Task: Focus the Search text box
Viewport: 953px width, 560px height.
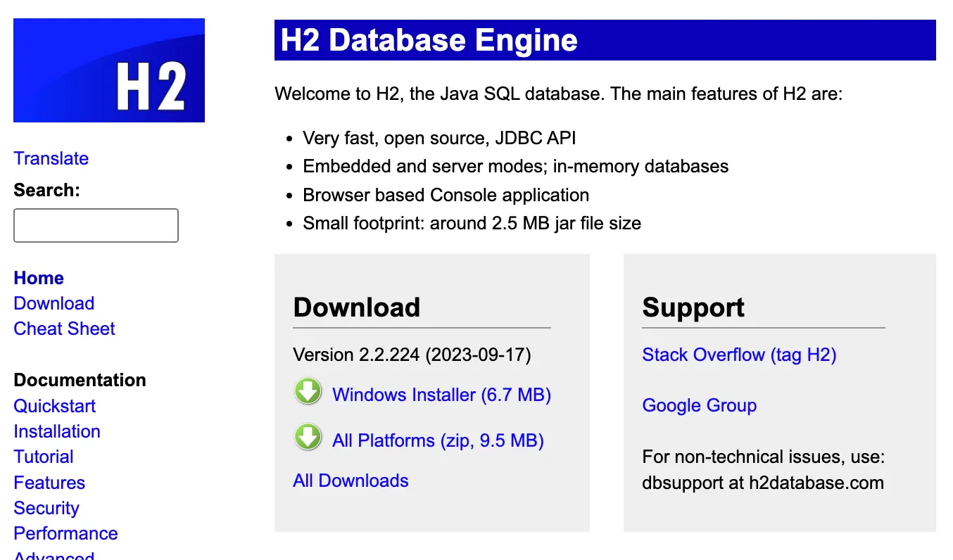Action: (96, 225)
